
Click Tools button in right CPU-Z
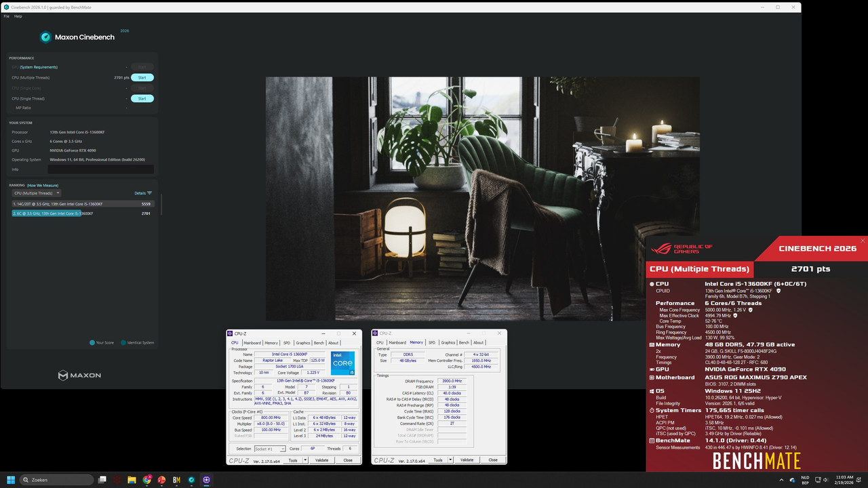click(x=438, y=460)
